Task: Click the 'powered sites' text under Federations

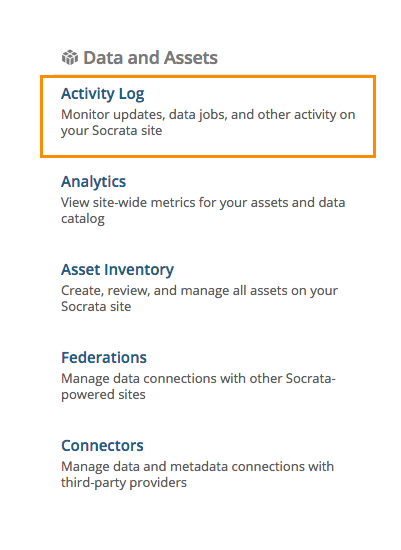Action: point(103,395)
